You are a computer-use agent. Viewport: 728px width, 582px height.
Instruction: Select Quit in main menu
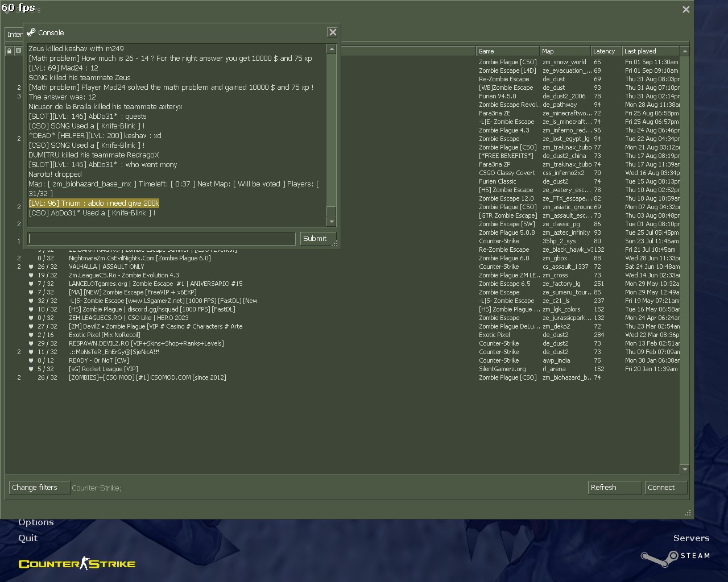click(28, 538)
